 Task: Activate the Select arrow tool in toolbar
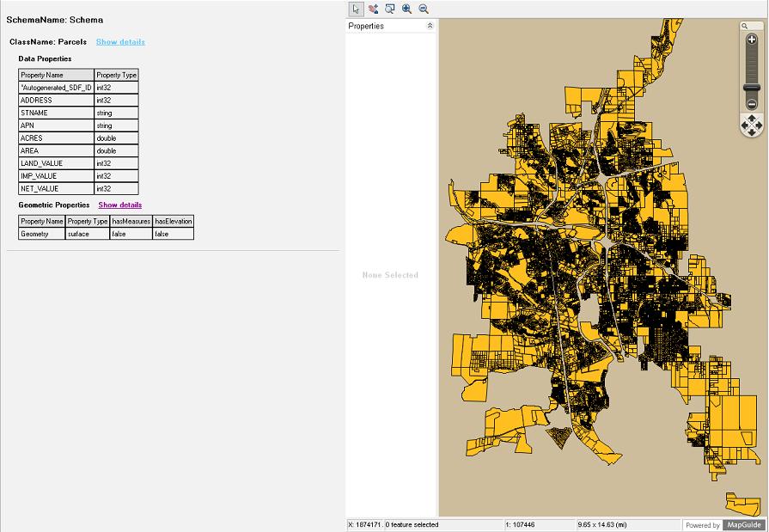pos(356,9)
